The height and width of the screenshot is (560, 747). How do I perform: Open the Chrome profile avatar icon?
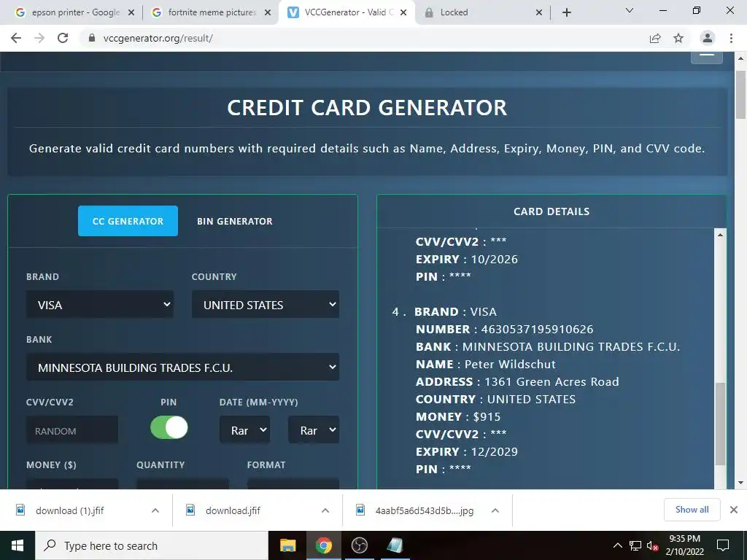(708, 38)
